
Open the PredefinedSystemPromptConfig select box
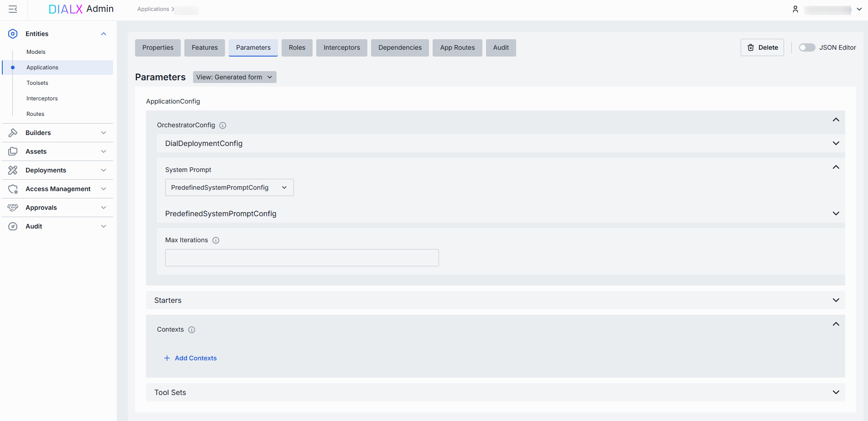tap(229, 187)
